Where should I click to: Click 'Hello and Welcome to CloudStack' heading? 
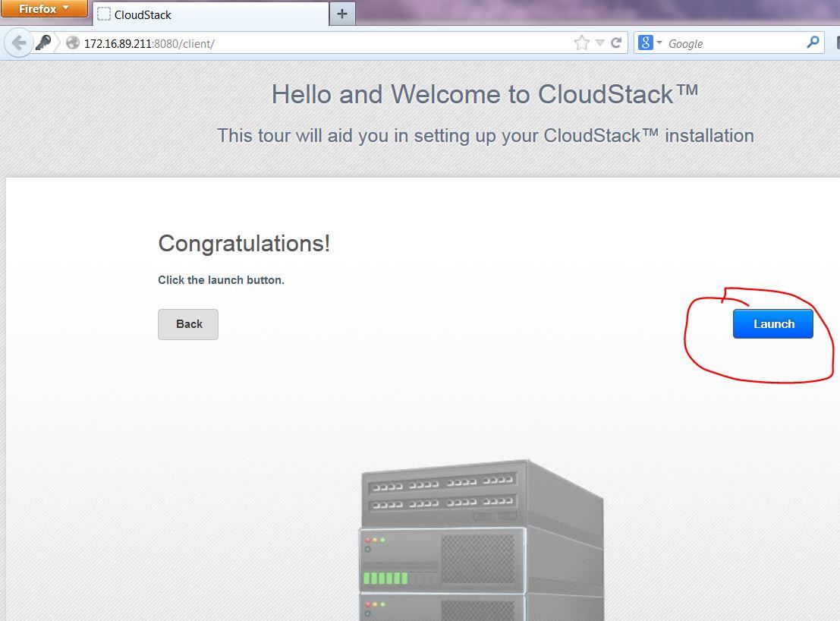coord(485,94)
